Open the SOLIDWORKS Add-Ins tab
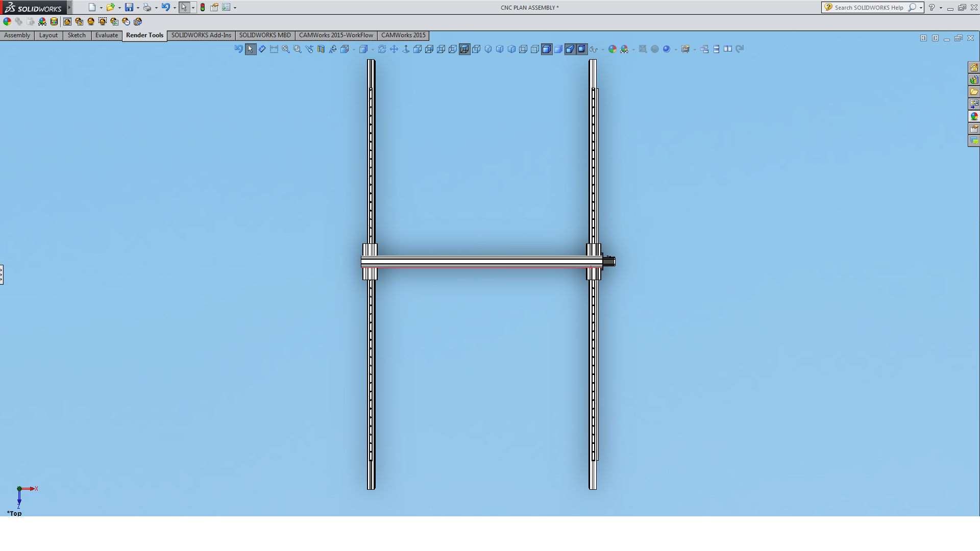 click(201, 35)
